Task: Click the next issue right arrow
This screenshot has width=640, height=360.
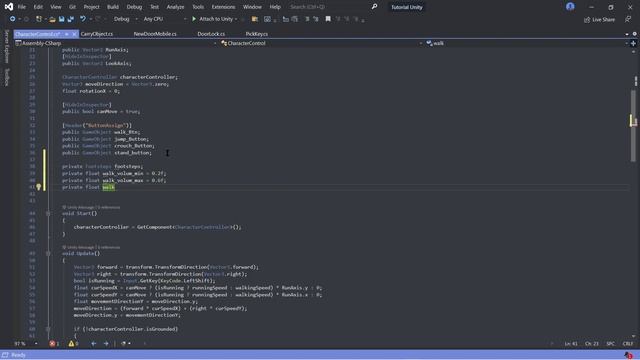Action: click(x=106, y=344)
